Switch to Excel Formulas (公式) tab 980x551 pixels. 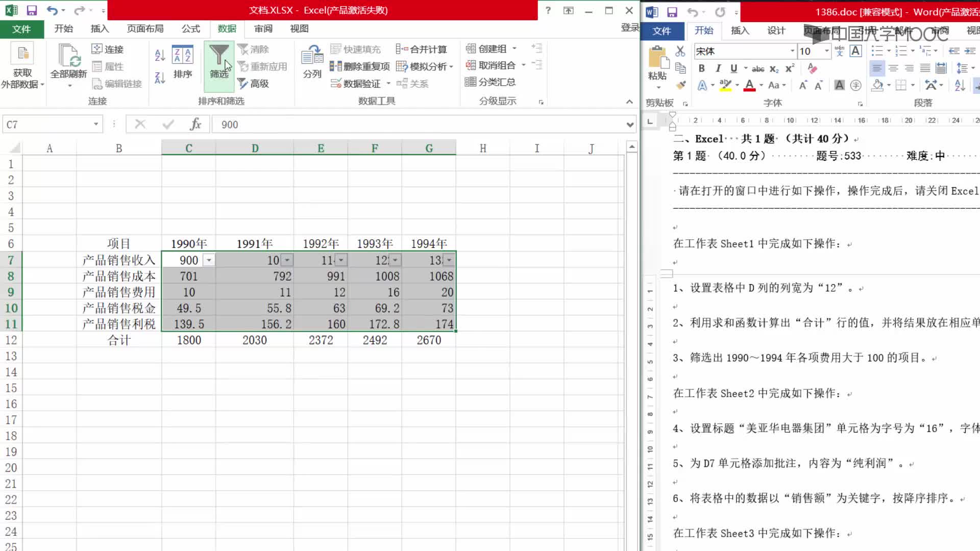pyautogui.click(x=191, y=29)
